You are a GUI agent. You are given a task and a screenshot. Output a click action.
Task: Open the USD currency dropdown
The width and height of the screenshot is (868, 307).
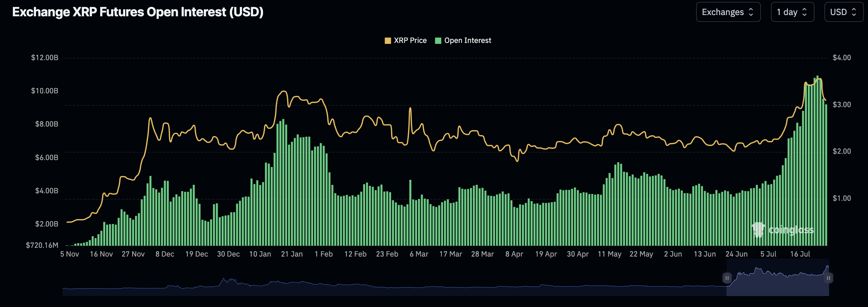coord(844,12)
